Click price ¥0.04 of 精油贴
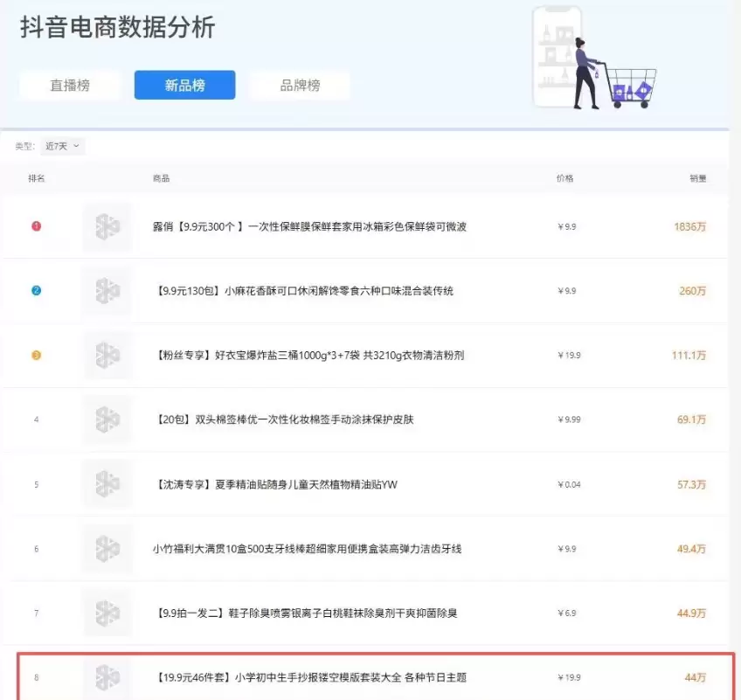 click(569, 484)
